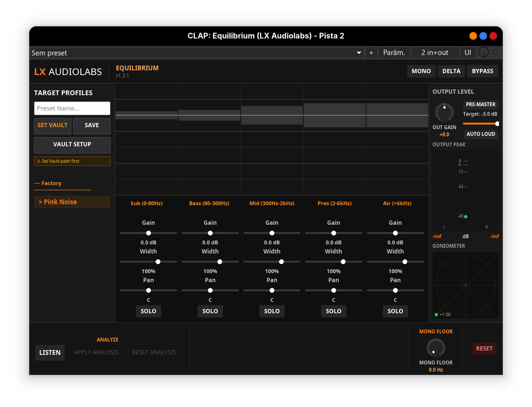Click the Pres band block in the spectrum display
The height and width of the screenshot is (407, 532).
coord(334,115)
